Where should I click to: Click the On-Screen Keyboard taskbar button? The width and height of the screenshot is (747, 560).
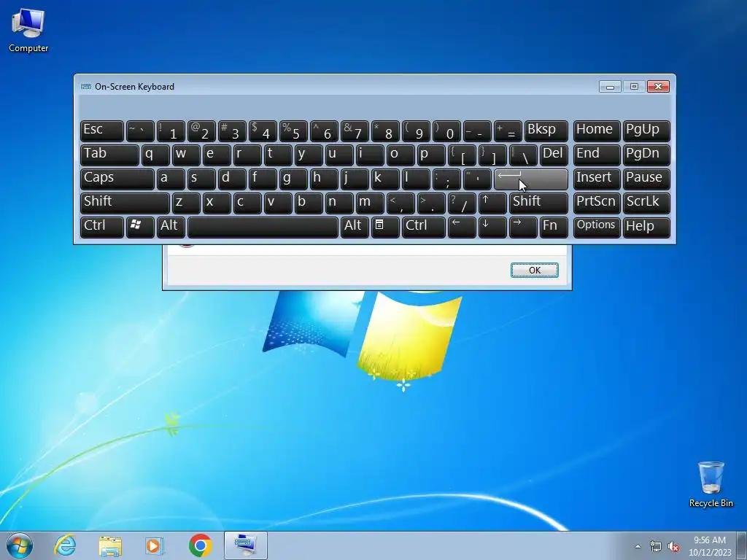(x=245, y=545)
